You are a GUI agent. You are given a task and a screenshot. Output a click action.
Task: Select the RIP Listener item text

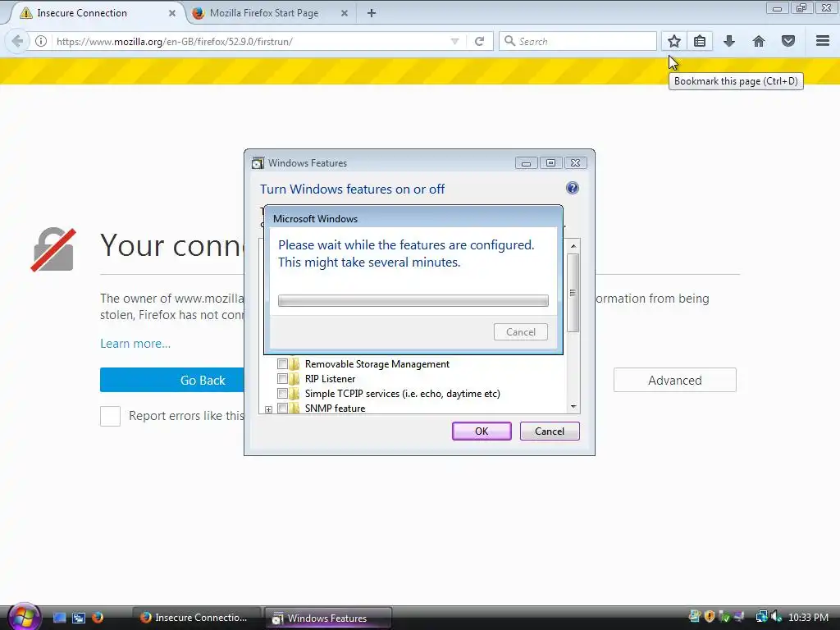[330, 379]
